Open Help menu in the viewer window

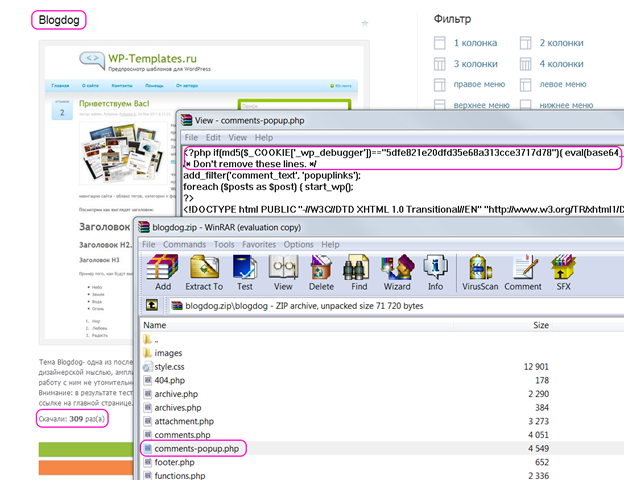click(x=264, y=137)
